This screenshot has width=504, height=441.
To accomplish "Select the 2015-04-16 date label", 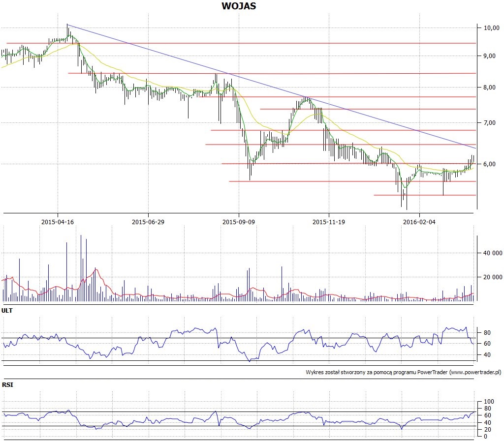I will tap(58, 222).
